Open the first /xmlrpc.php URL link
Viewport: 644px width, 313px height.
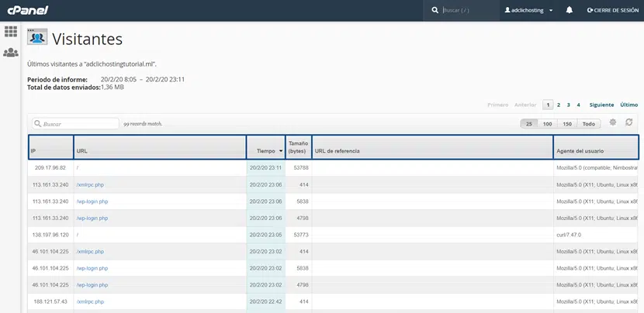90,185
